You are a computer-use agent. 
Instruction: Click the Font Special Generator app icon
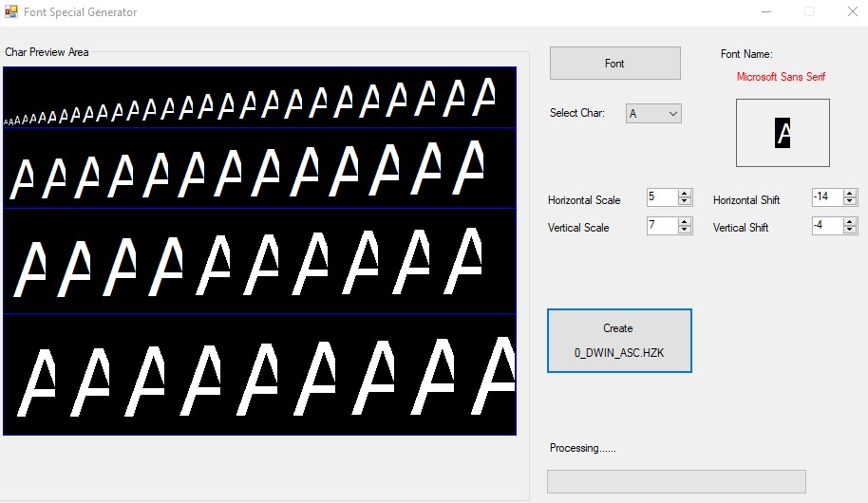tap(11, 12)
